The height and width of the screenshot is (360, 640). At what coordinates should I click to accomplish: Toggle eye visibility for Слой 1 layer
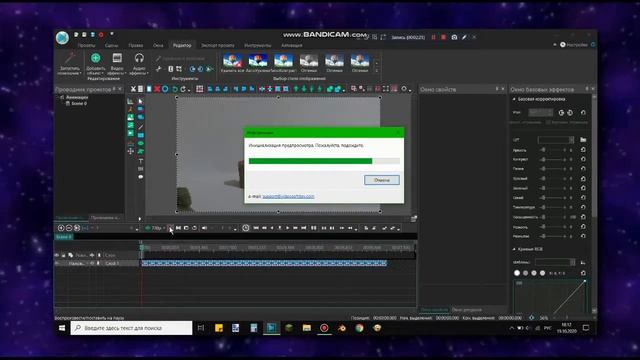[x=57, y=264]
